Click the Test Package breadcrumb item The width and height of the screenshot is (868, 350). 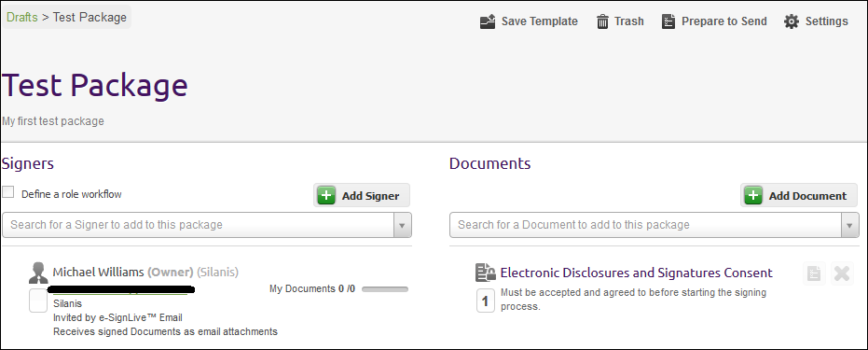click(90, 17)
